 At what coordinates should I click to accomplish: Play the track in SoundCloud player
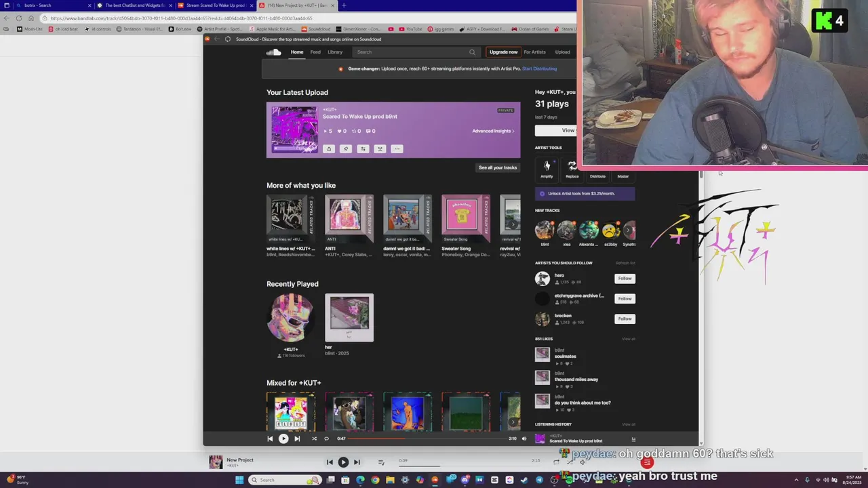[x=283, y=439]
